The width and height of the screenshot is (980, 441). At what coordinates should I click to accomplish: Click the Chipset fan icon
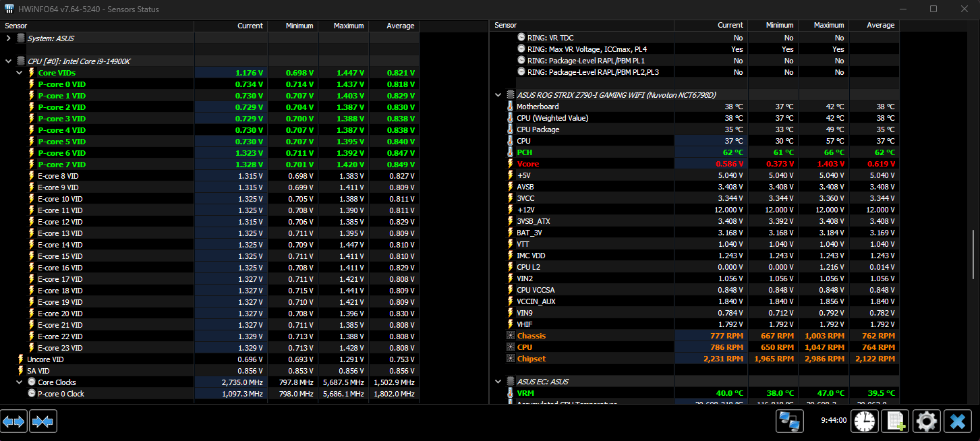tap(511, 359)
